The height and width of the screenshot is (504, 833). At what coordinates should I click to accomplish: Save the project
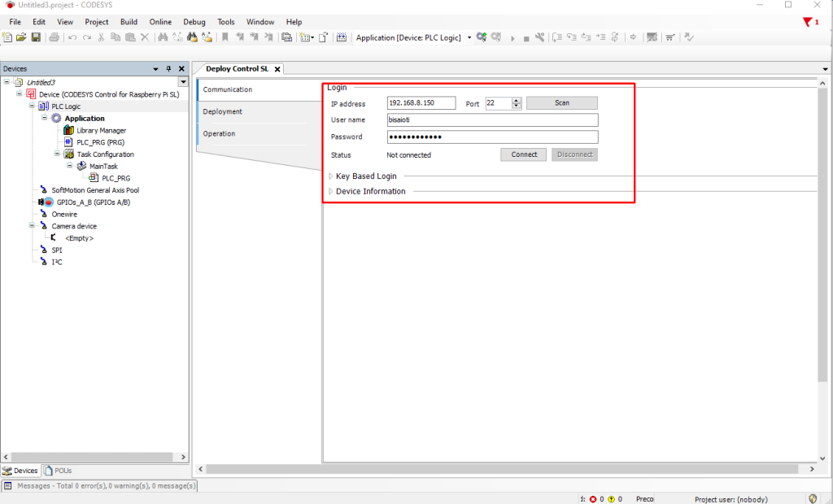pos(37,37)
